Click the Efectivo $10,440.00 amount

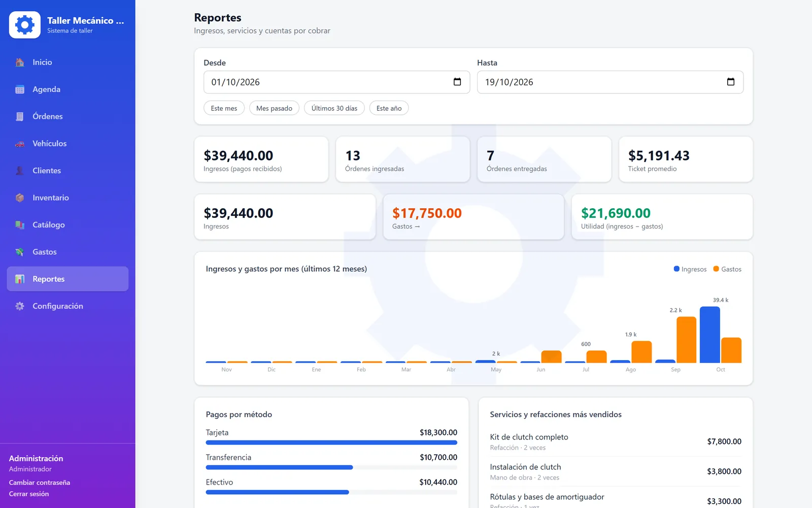(438, 482)
